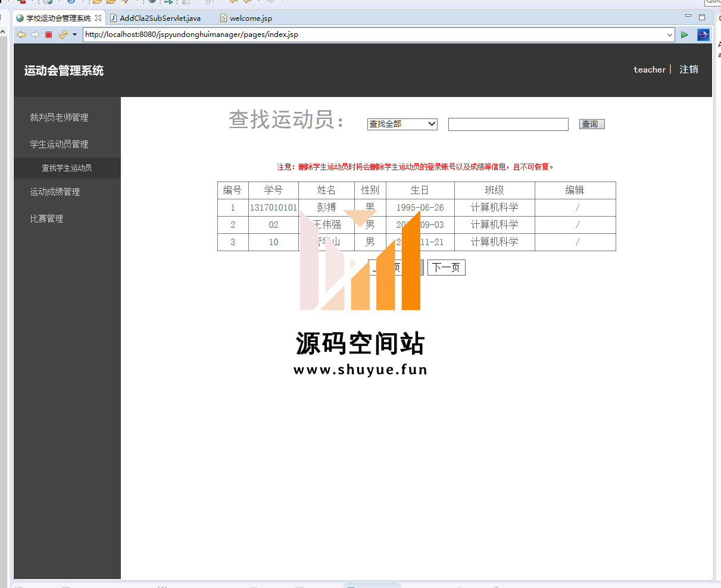Click the teacher username in the header
This screenshot has width=721, height=588.
coord(650,70)
